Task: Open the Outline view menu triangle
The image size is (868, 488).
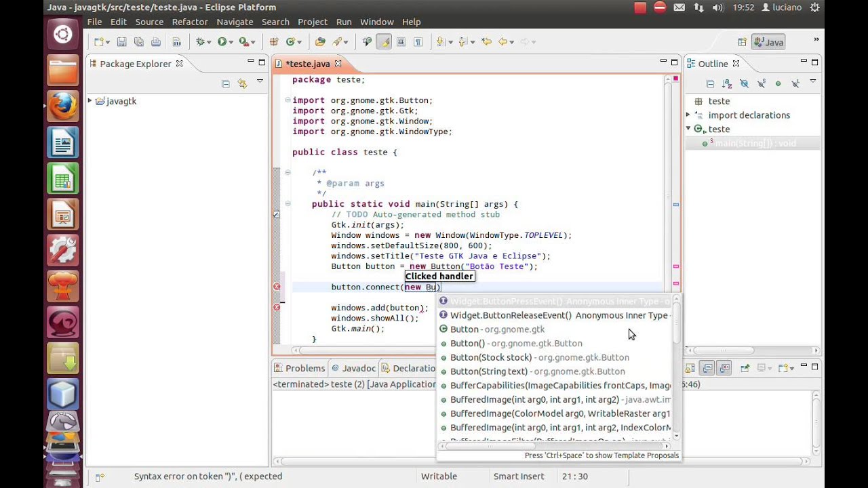Action: click(812, 82)
